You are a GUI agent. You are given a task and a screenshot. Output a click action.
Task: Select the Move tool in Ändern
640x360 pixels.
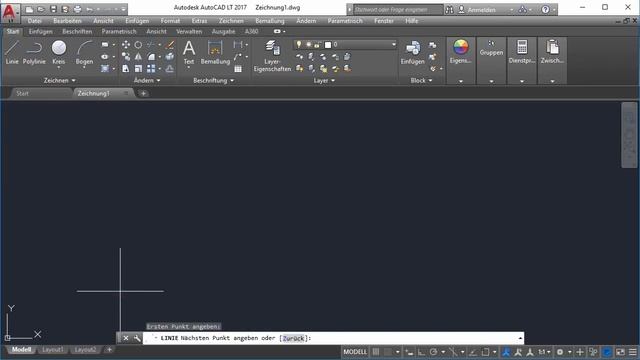tap(126, 44)
